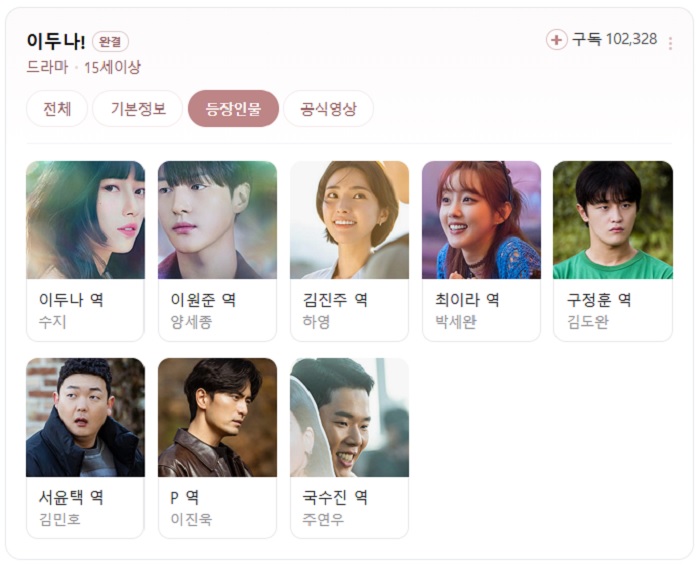Click the 이두나! drama title
The width and height of the screenshot is (700, 566).
point(56,41)
